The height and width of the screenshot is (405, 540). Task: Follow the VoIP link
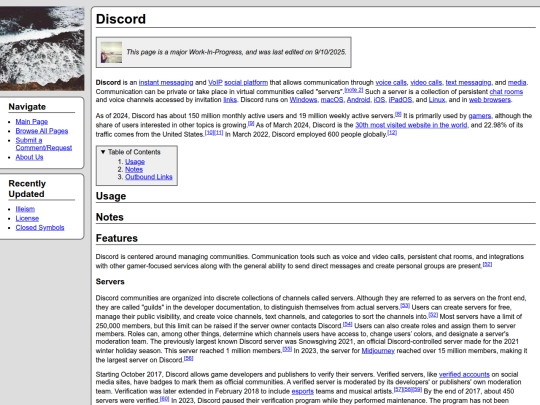point(215,83)
